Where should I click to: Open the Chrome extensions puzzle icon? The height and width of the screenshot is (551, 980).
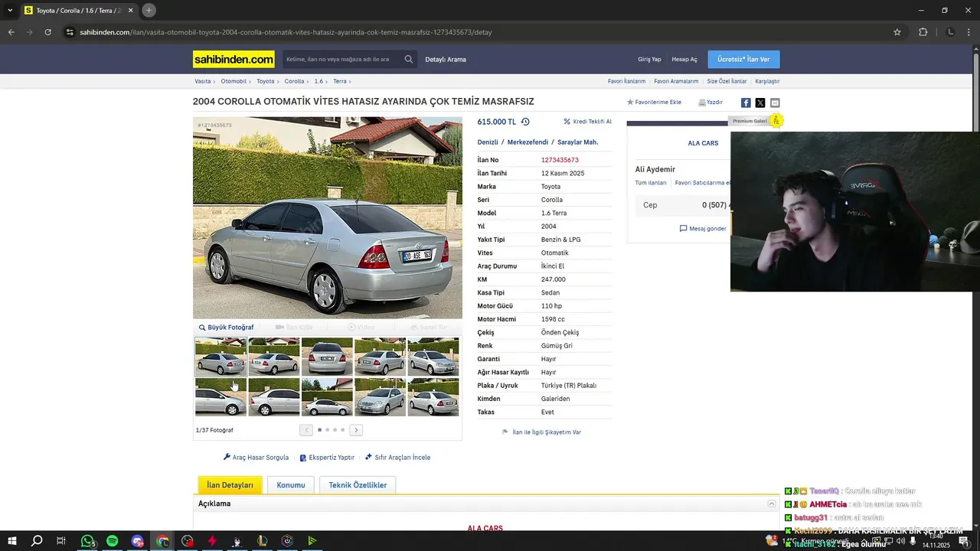coord(923,32)
